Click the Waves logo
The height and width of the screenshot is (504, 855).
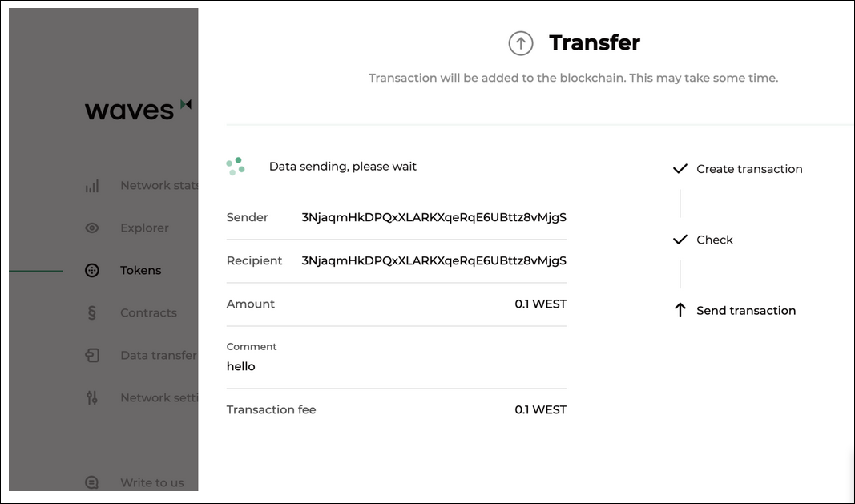point(138,109)
